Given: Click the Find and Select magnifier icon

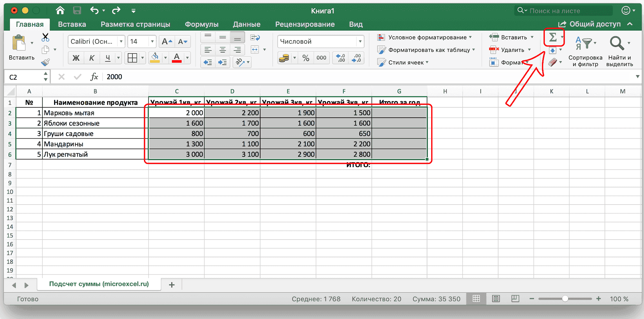Looking at the screenshot, I should pyautogui.click(x=617, y=43).
